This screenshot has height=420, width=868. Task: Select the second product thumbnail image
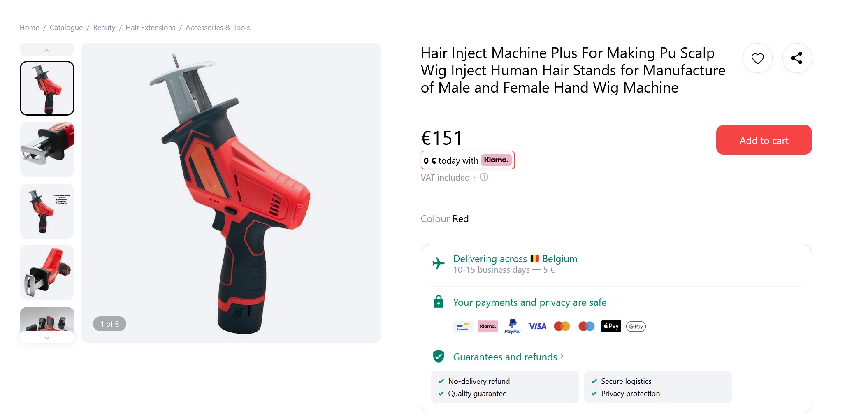(47, 149)
